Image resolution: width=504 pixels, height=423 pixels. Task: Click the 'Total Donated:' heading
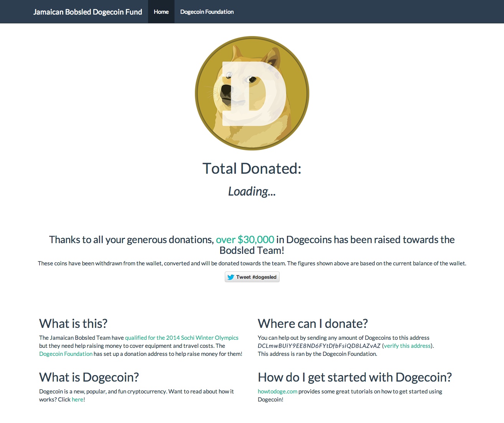click(252, 168)
